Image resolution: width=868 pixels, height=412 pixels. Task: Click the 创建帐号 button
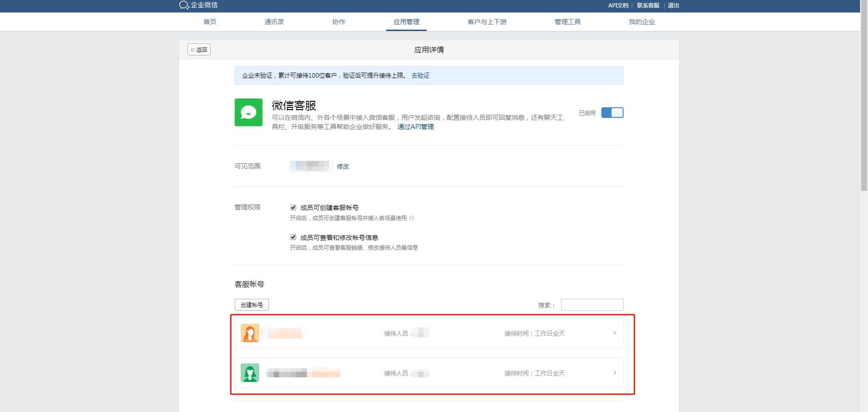(x=251, y=305)
